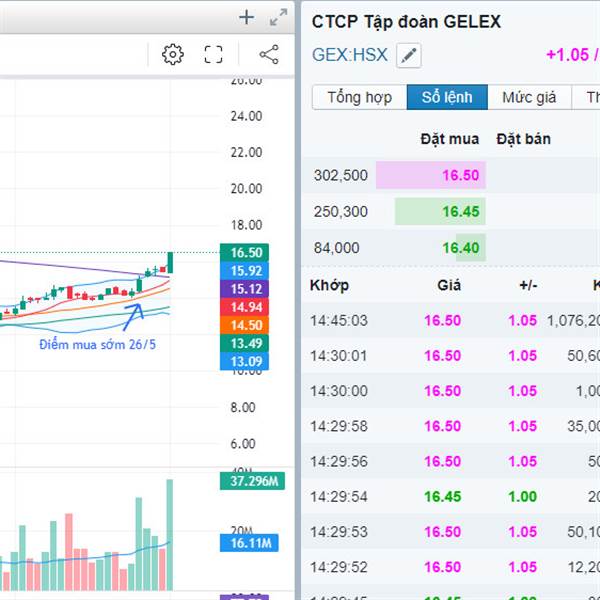Open the Tổng hợp tab
Screen dimensions: 600x600
point(359,97)
